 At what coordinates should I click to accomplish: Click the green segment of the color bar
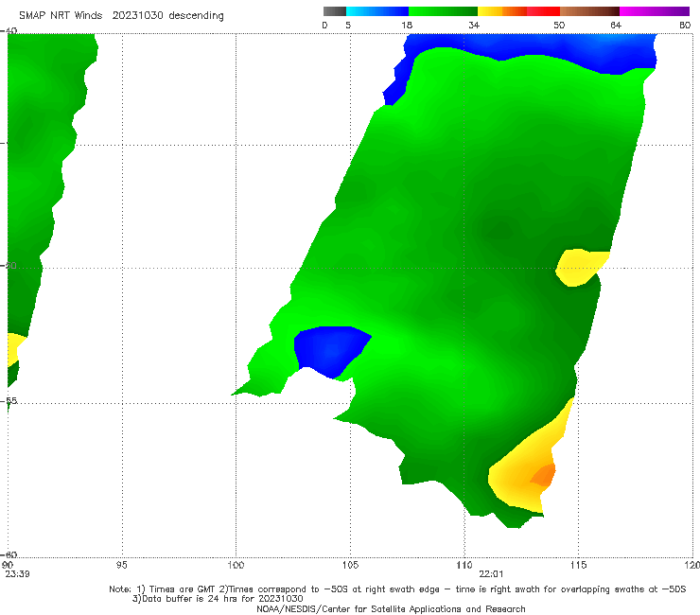tap(443, 11)
